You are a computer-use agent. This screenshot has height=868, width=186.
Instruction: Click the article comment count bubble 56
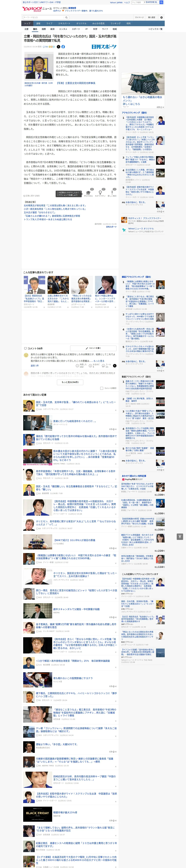tap(45, 47)
